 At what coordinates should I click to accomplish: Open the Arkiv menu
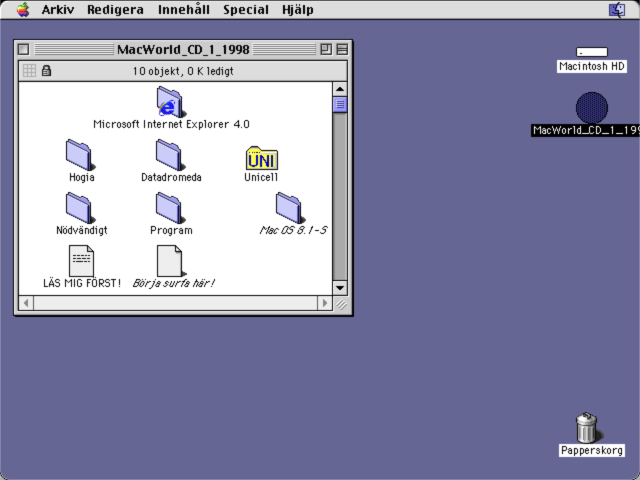coord(58,9)
